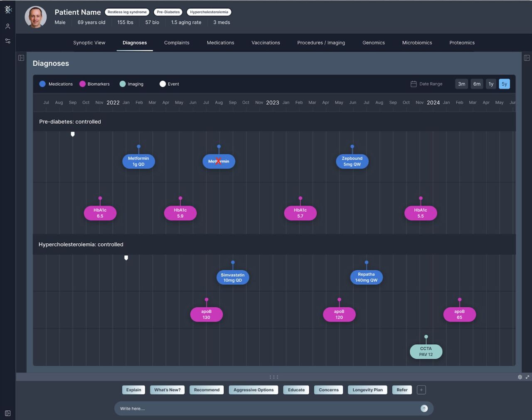Go to the Medications tab
The height and width of the screenshot is (420, 532).
coord(220,43)
